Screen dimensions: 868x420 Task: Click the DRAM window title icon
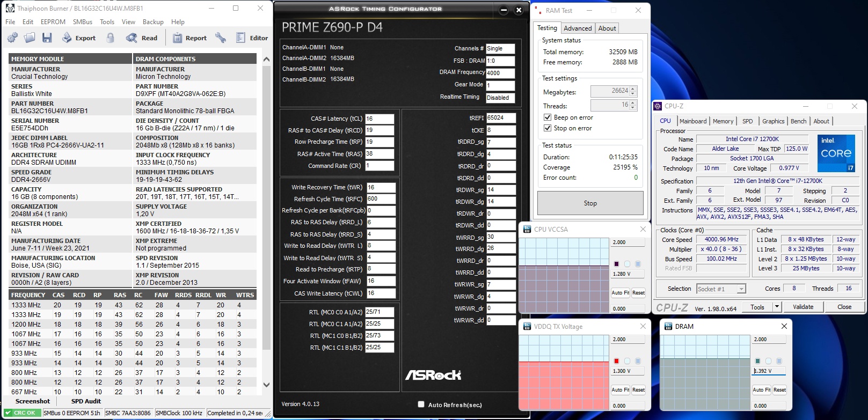(668, 326)
